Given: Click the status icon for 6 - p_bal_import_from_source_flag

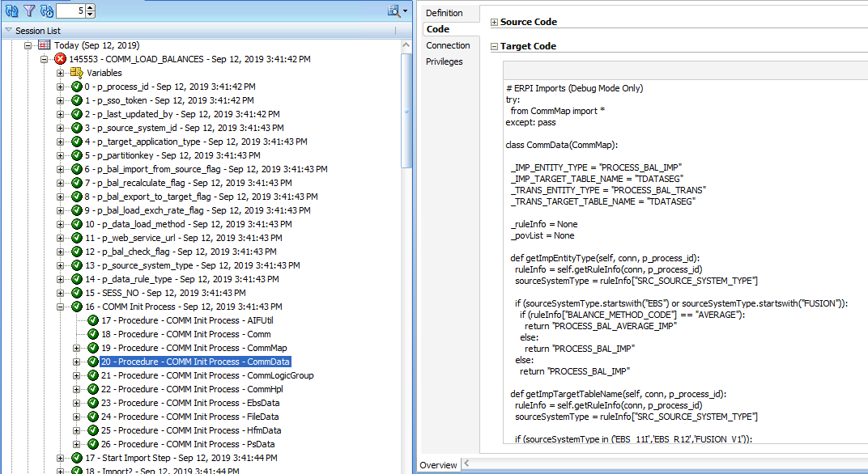Looking at the screenshot, I should point(77,169).
